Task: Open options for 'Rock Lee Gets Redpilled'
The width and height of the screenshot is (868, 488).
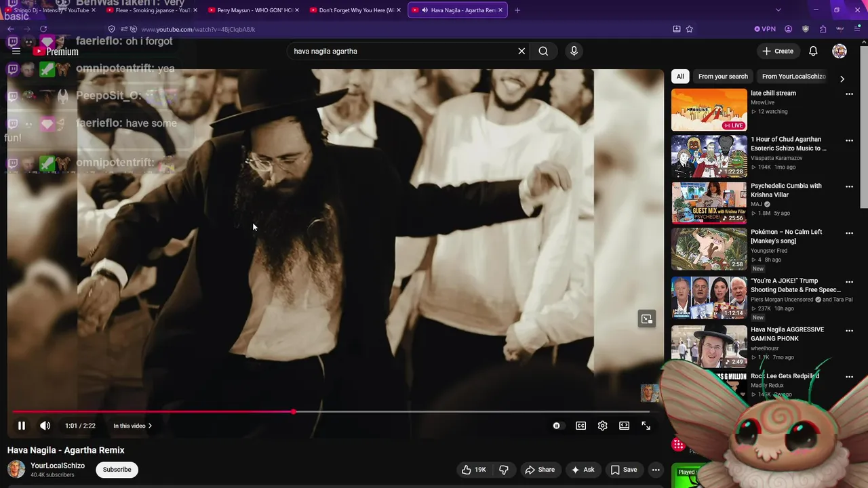Action: click(x=849, y=377)
